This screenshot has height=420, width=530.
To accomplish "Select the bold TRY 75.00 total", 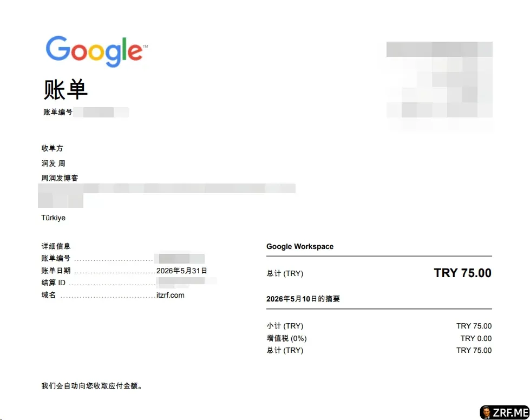I will (462, 273).
